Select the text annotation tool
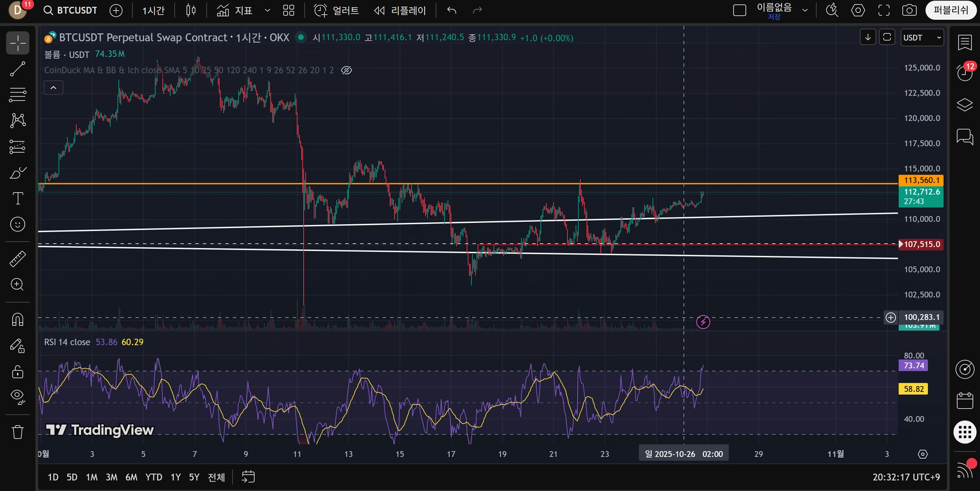This screenshot has width=980, height=491. 18,198
